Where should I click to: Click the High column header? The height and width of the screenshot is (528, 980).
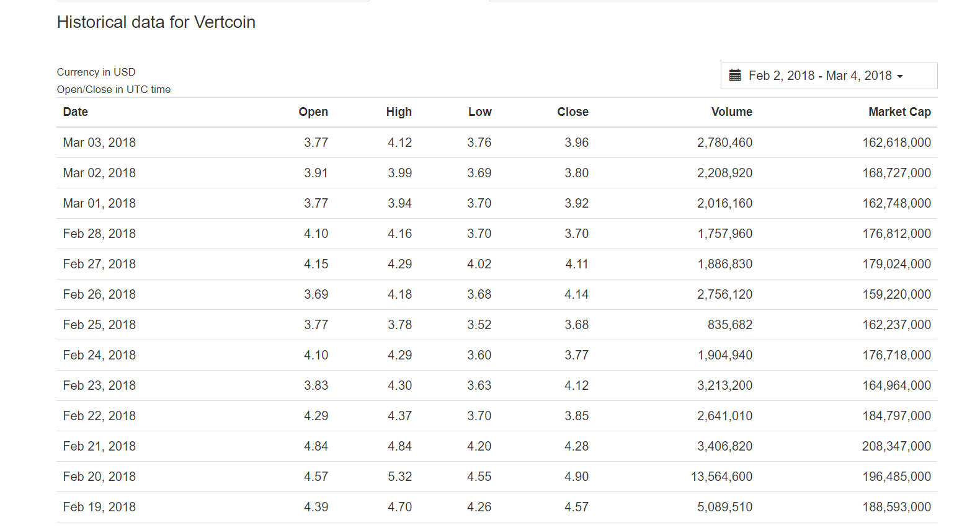coord(399,112)
